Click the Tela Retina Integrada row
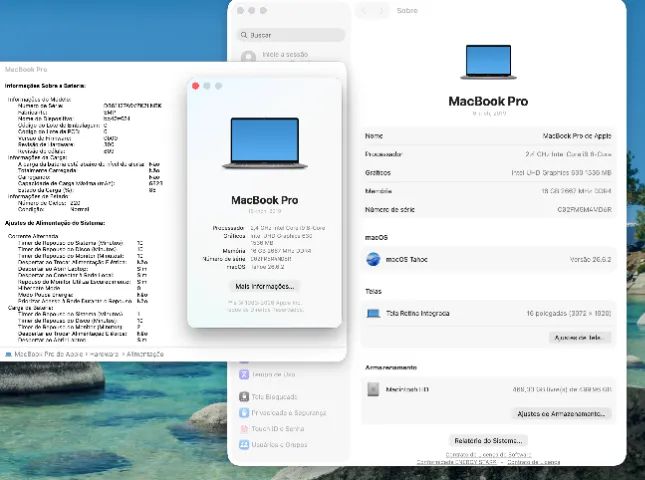This screenshot has height=480, width=645. point(488,313)
